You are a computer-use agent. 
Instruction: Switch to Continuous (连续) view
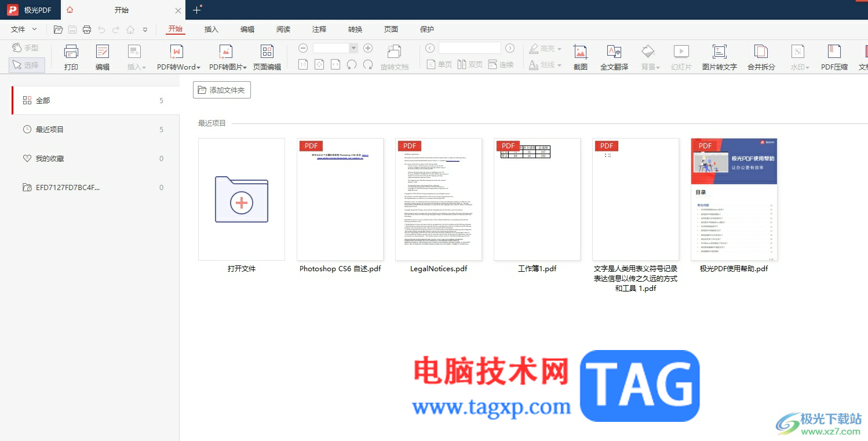point(501,64)
